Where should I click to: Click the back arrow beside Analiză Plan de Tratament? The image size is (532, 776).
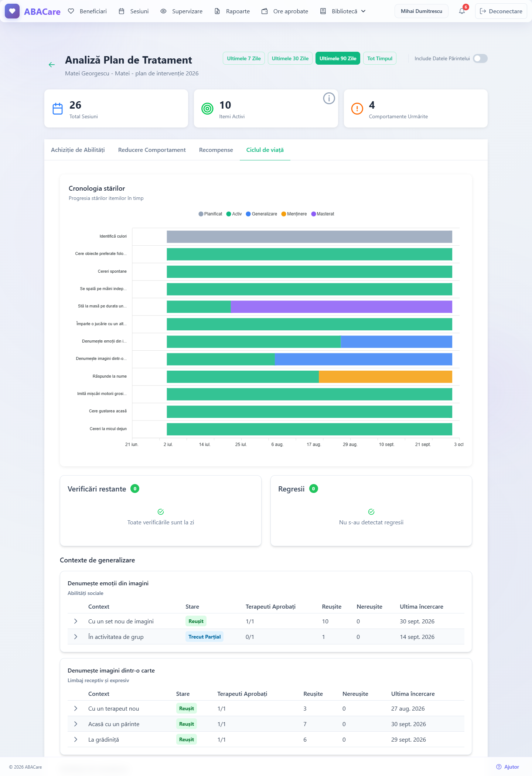point(52,65)
